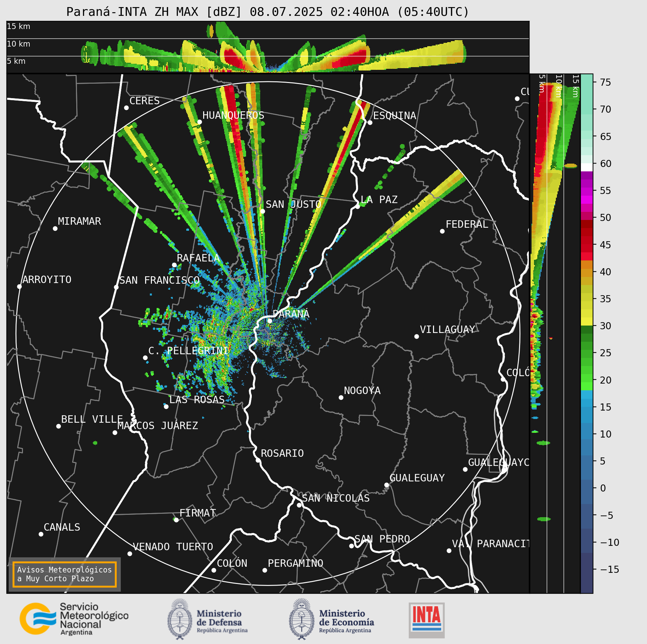Click the FEDERAL label
The image size is (647, 644).
[467, 224]
